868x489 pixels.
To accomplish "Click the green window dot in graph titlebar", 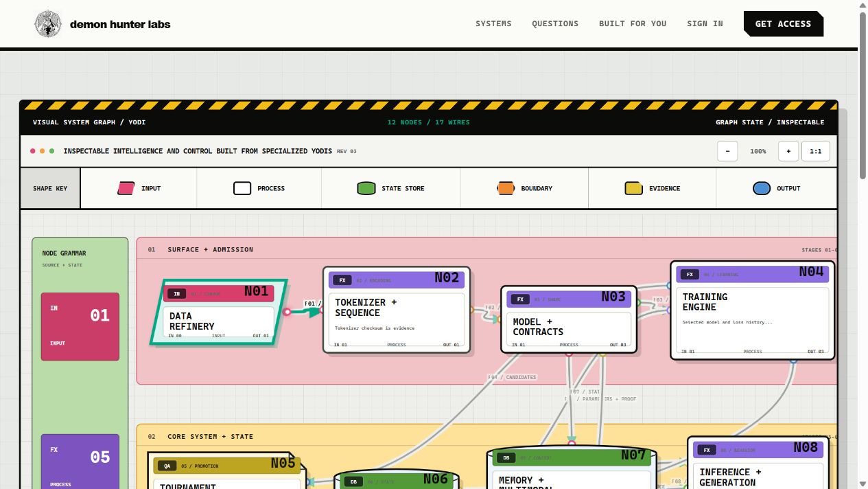I will click(52, 151).
